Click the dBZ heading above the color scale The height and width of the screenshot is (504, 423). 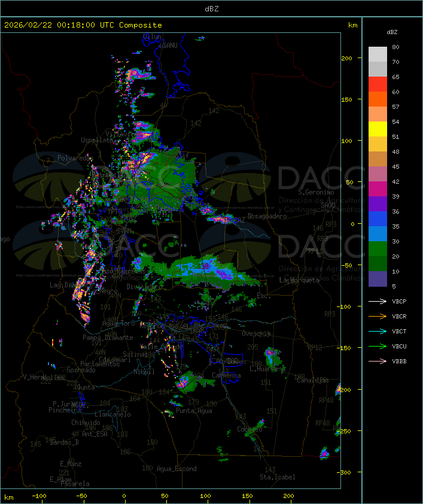click(392, 32)
